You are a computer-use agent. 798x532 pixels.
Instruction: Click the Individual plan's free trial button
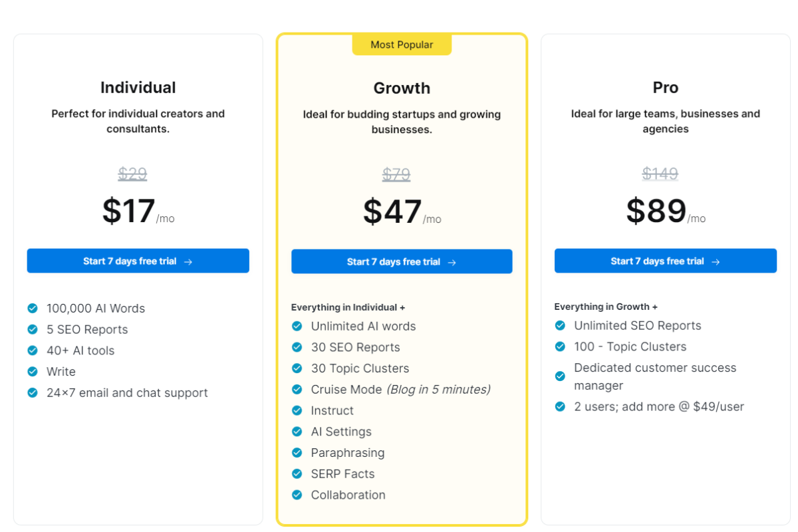coord(138,261)
